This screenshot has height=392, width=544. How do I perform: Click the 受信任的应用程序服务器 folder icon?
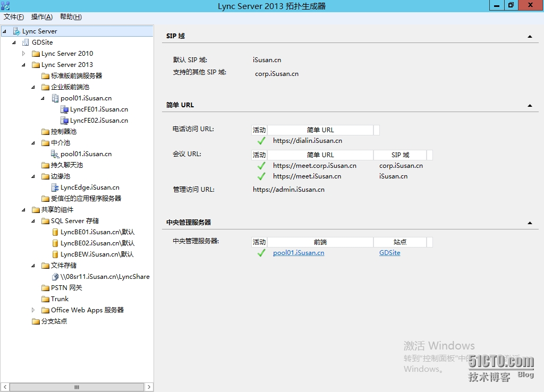[45, 199]
